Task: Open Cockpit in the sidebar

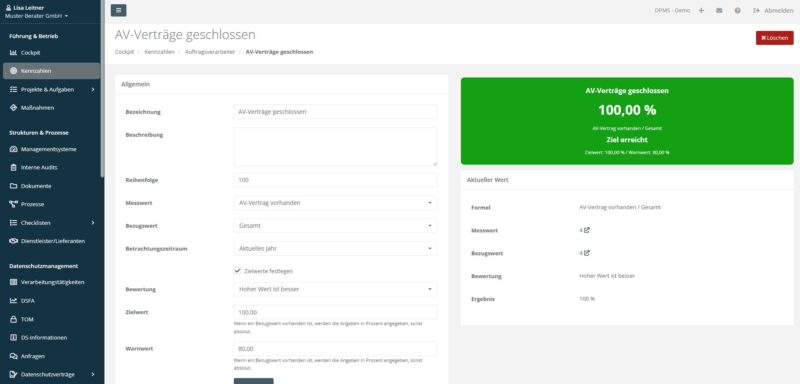Action: pos(51,53)
